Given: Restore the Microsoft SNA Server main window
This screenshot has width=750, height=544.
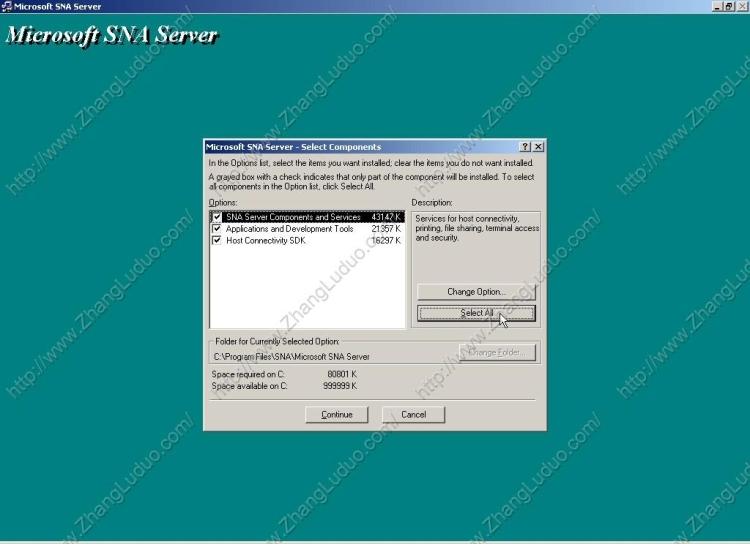Looking at the screenshot, I should point(728,6).
